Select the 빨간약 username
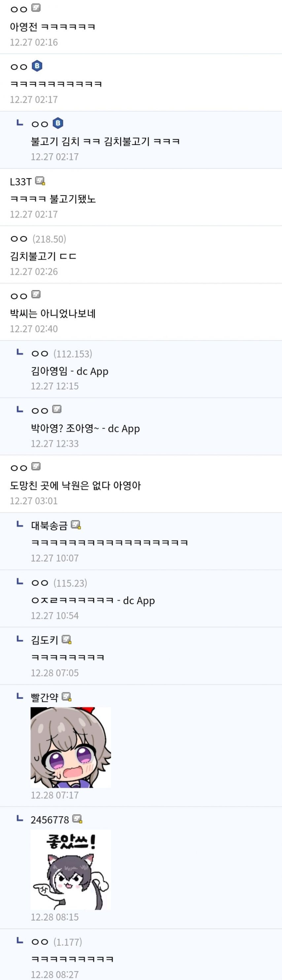The height and width of the screenshot is (980, 282). click(x=45, y=697)
